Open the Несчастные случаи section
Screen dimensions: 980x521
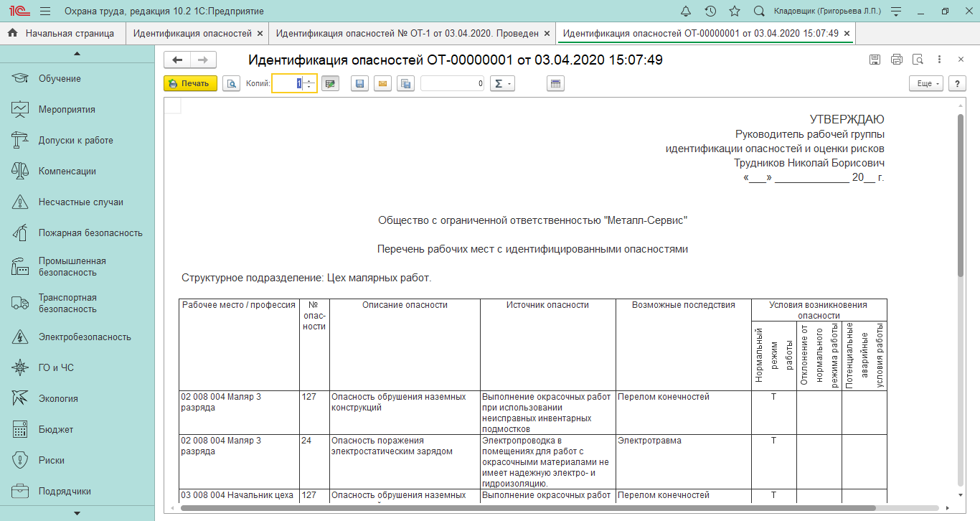pos(77,202)
